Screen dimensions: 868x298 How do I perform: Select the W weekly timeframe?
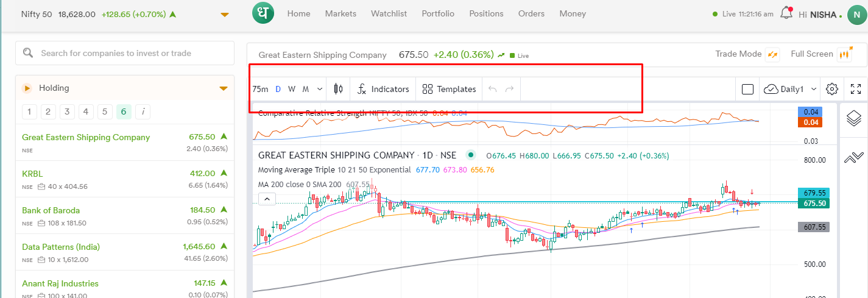click(292, 89)
